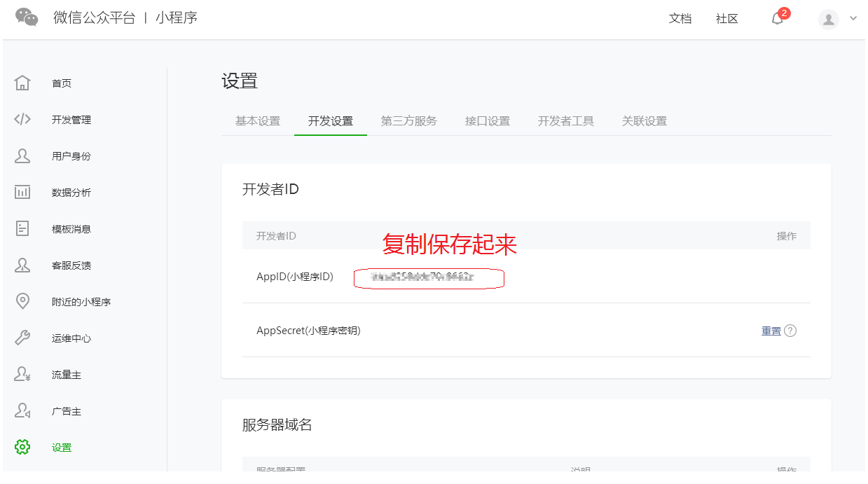Click the 附近的小程序 location pin icon
This screenshot has width=868, height=484.
(22, 301)
